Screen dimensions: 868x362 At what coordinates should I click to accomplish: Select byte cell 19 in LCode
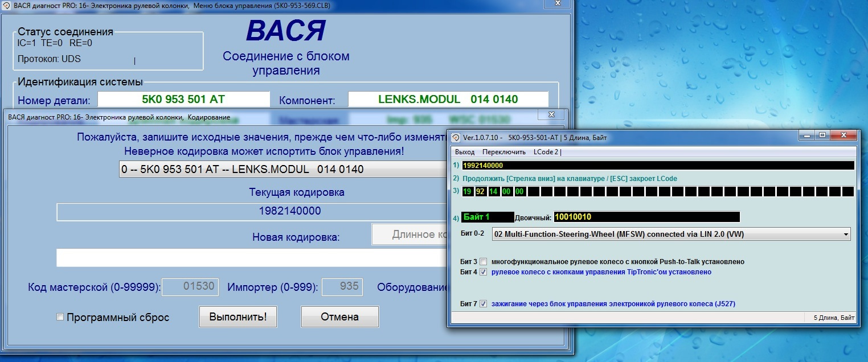[x=468, y=191]
